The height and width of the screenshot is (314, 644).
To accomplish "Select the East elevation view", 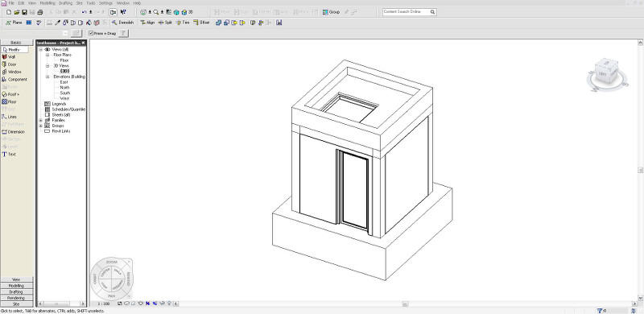I will [x=64, y=82].
